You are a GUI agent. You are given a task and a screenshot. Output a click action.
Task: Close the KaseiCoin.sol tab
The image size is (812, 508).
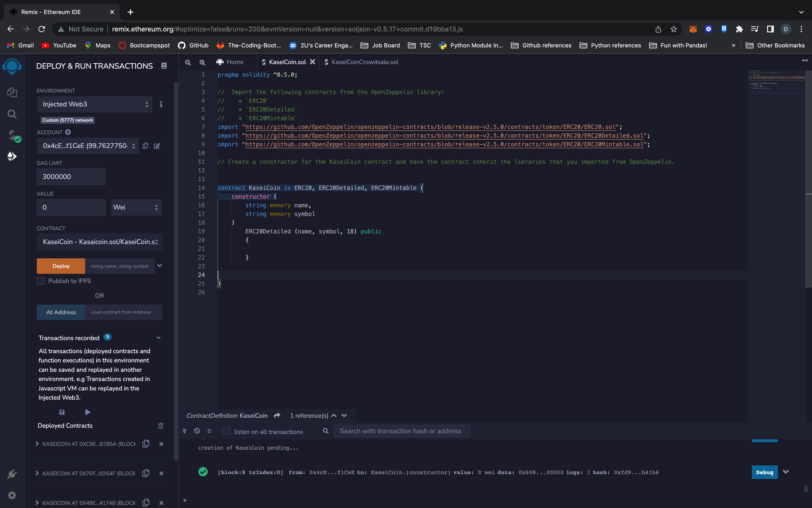click(x=312, y=62)
